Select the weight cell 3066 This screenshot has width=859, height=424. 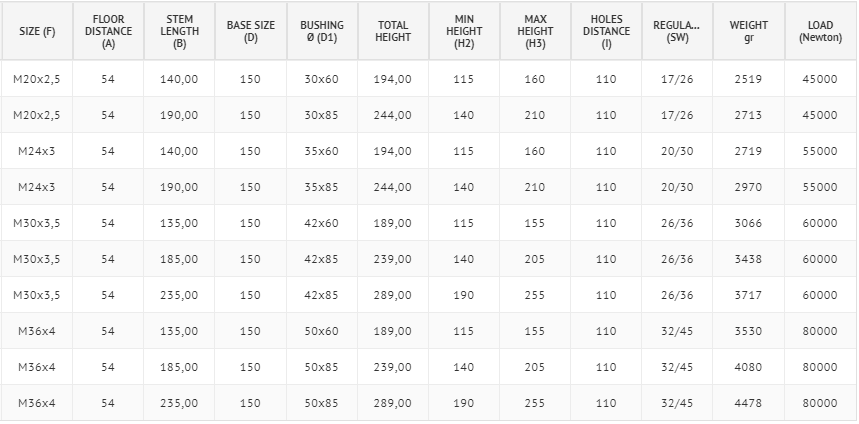pyautogui.click(x=748, y=223)
